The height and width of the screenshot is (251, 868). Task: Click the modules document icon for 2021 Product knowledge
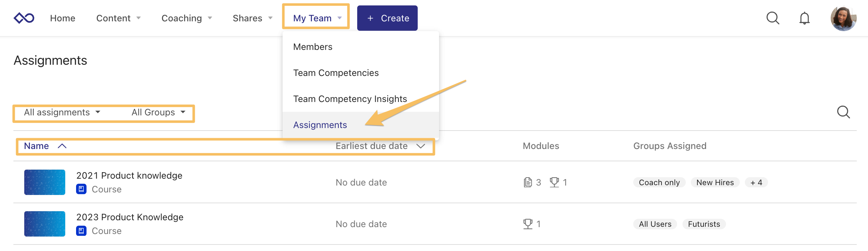pos(528,182)
